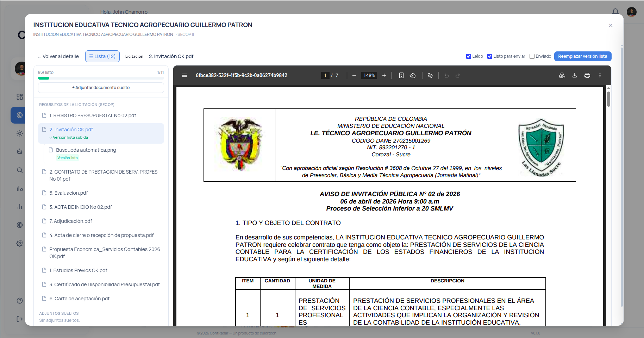Image resolution: width=644 pixels, height=338 pixels.
Task: Open the settings gear sidebar icon
Action: [x=20, y=243]
